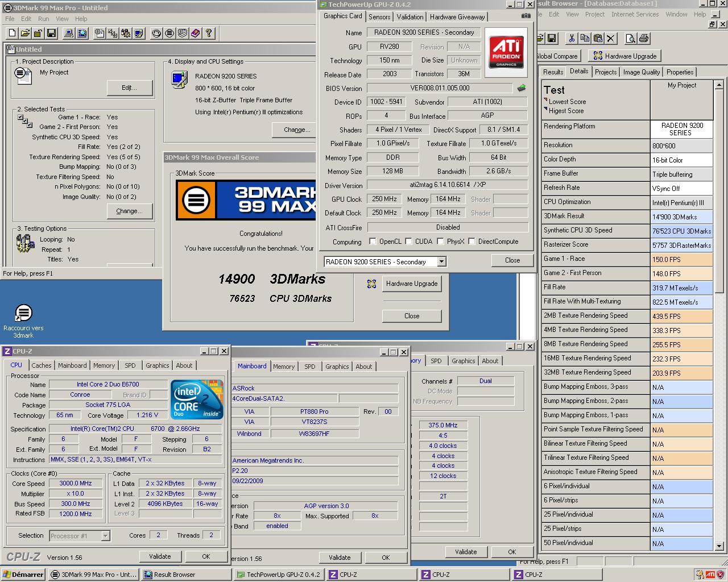
Task: Tick the DirectCompute checkbox in GPU-Z
Action: pos(471,242)
